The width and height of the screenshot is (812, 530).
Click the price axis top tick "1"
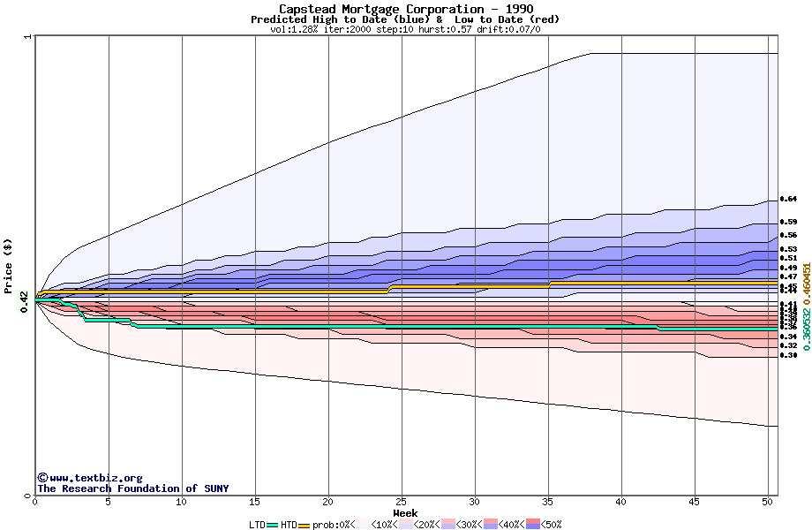pos(27,36)
